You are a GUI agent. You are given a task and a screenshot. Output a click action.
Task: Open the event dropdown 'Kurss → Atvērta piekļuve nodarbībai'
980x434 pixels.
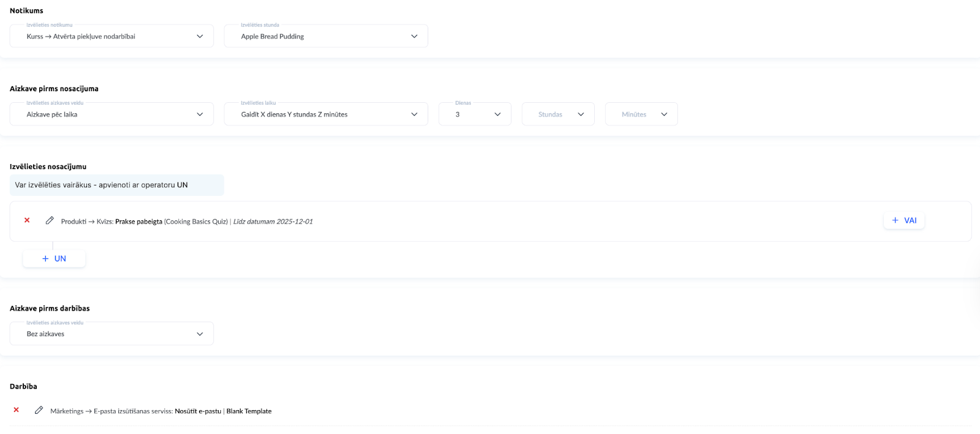coord(111,36)
